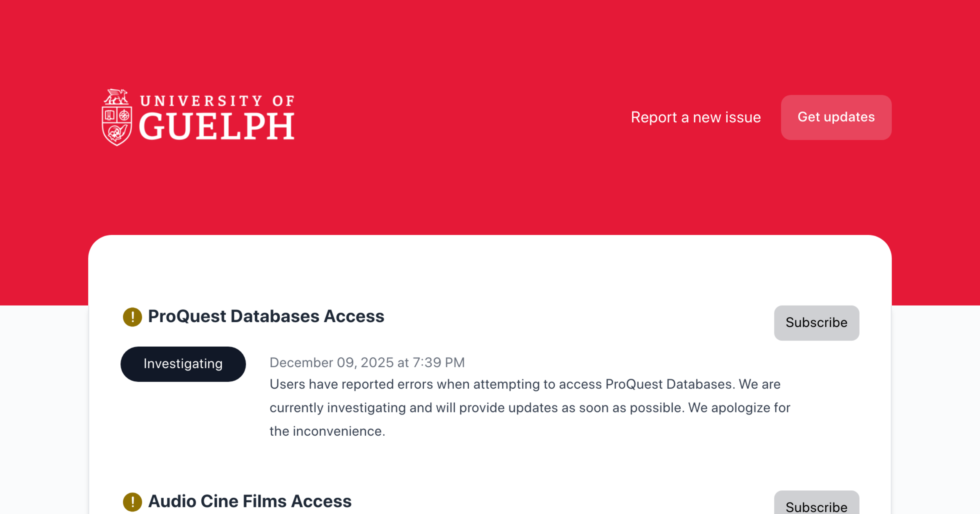Click the UNIVERSITY OF text in logo
The image size is (980, 514).
217,101
